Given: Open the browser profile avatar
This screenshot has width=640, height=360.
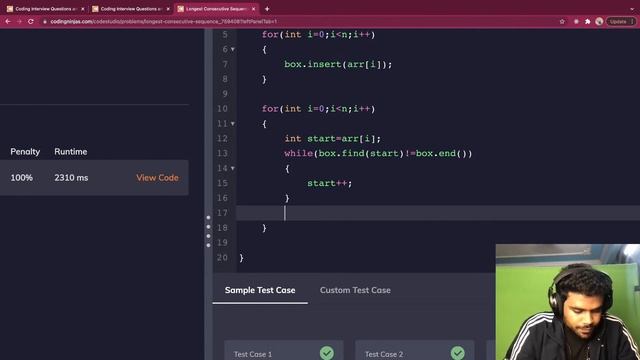Looking at the screenshot, I should coord(599,21).
